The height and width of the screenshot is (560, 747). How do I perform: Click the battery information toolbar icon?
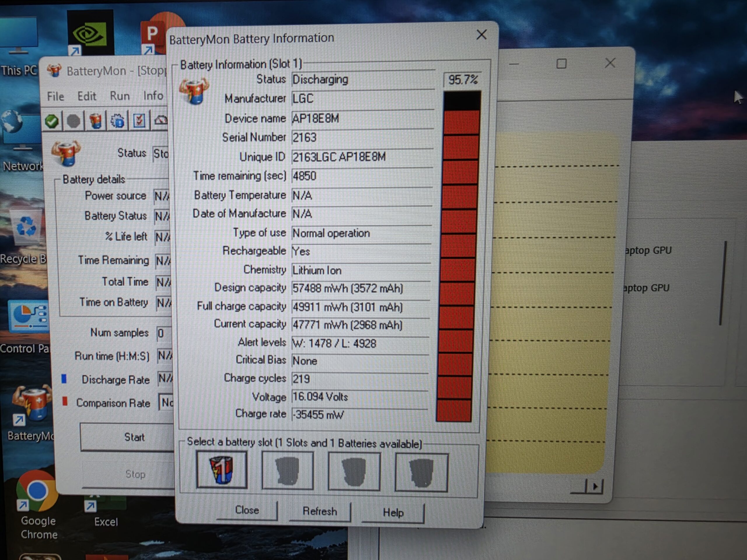(x=96, y=121)
